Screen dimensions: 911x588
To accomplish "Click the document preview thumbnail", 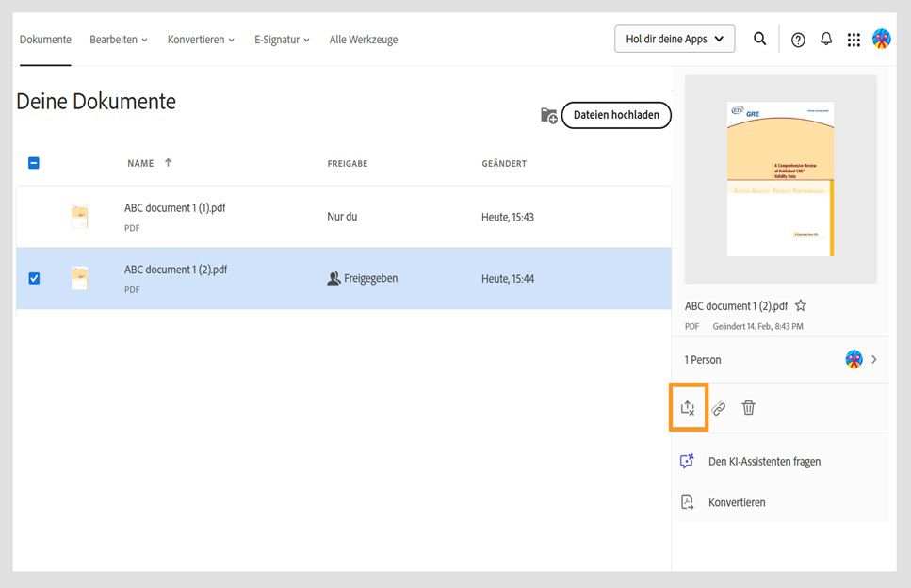I will click(x=780, y=179).
